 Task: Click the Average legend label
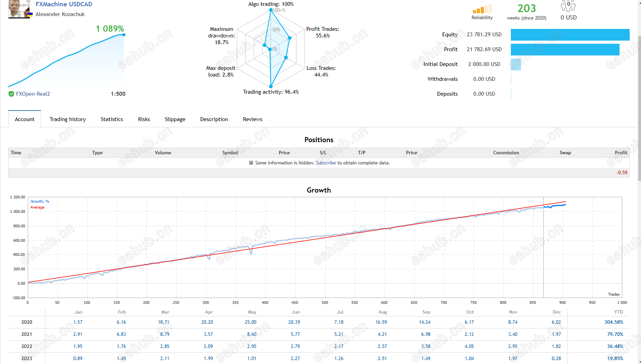coord(38,207)
